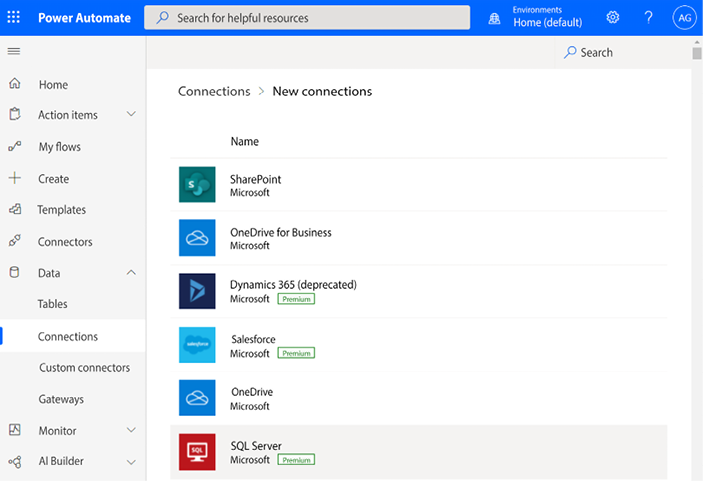Click the Connectors plug icon
Viewport: 703px width, 481px height.
click(15, 240)
